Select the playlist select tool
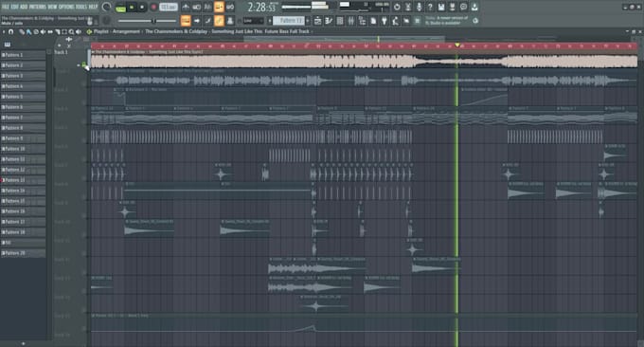Image resolution: width=644 pixels, height=347 pixels. click(x=64, y=31)
